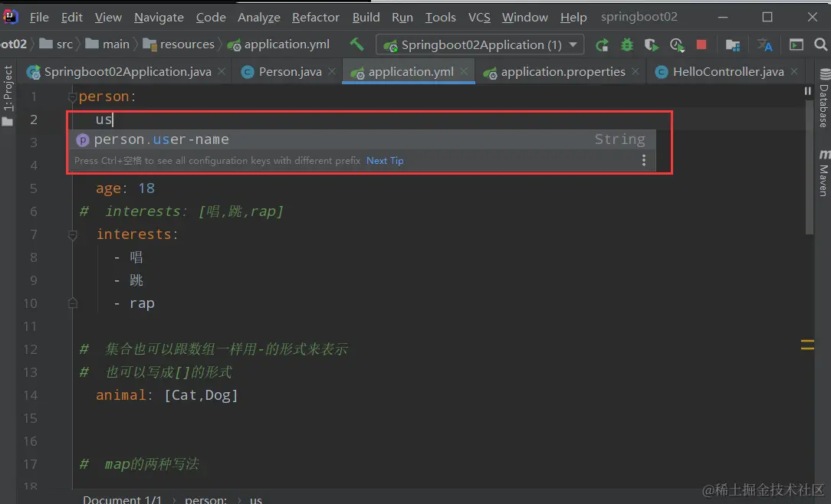Switch to application.properties tab
This screenshot has height=504, width=831.
coord(563,71)
